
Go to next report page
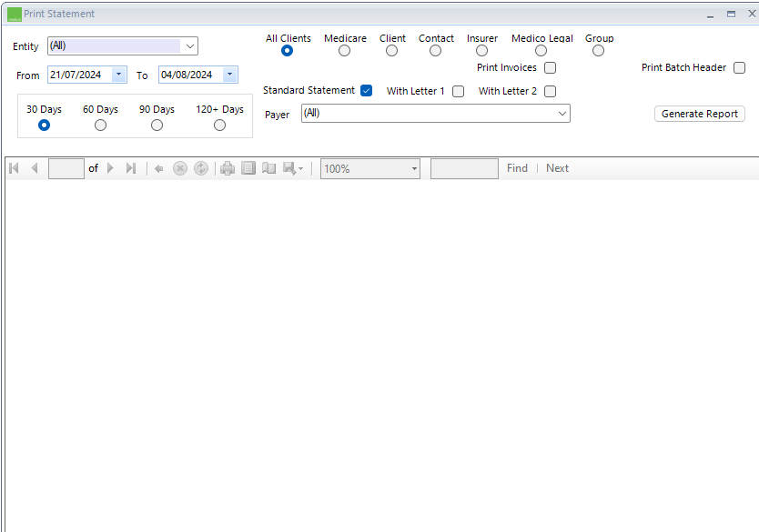[x=110, y=168]
